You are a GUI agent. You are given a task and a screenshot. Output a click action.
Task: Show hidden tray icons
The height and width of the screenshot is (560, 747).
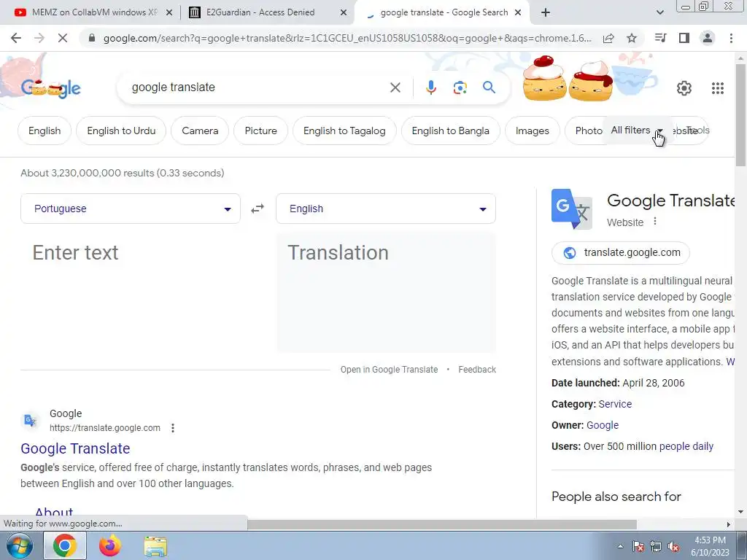620,546
